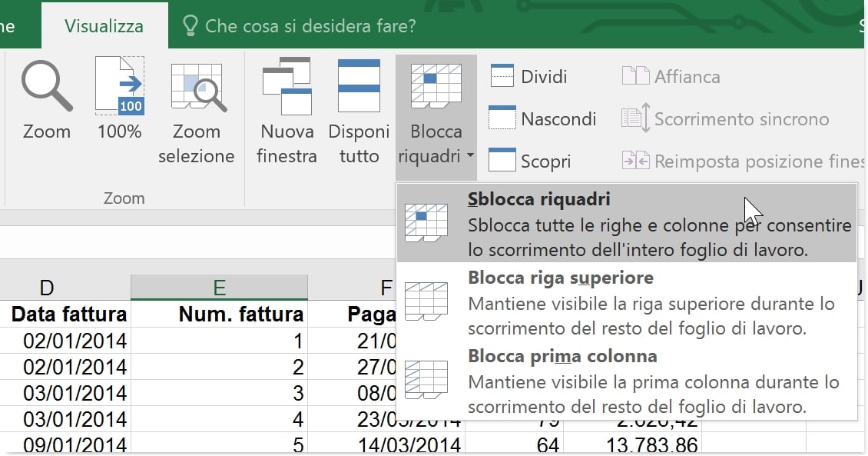
Task: Select the amount cell 13.783,86
Action: (633, 444)
